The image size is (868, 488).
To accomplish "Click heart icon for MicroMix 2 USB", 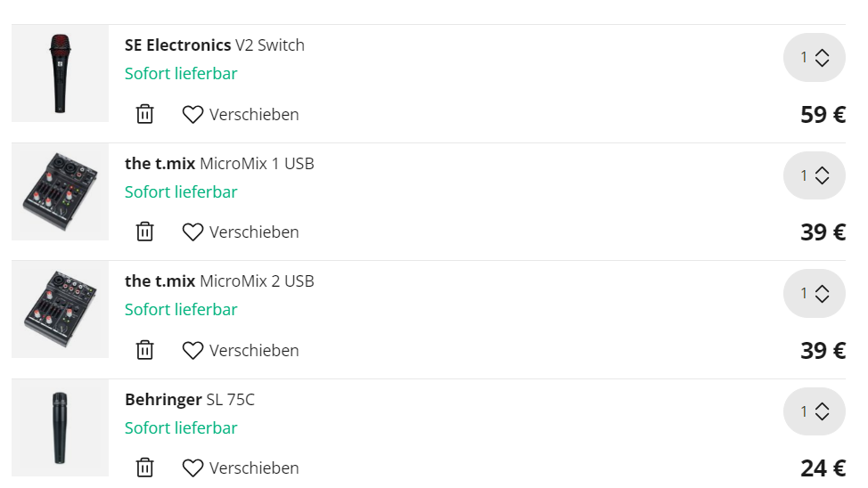I will [192, 350].
